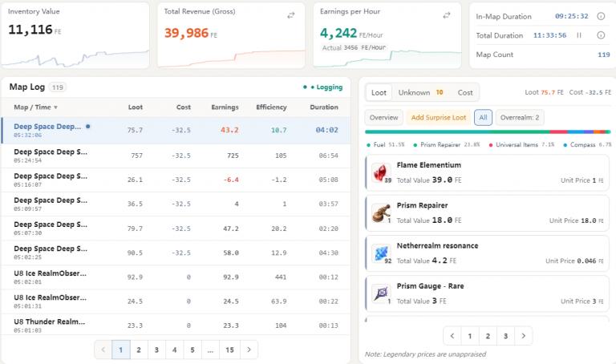Click the Fuel 51.5% legend entry
The height and width of the screenshot is (364, 616).
pos(385,145)
